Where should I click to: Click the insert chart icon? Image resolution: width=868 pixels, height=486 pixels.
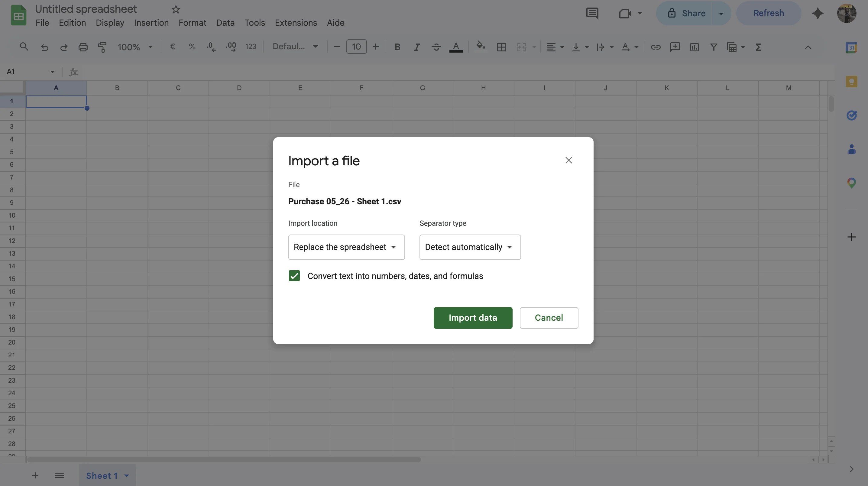695,47
